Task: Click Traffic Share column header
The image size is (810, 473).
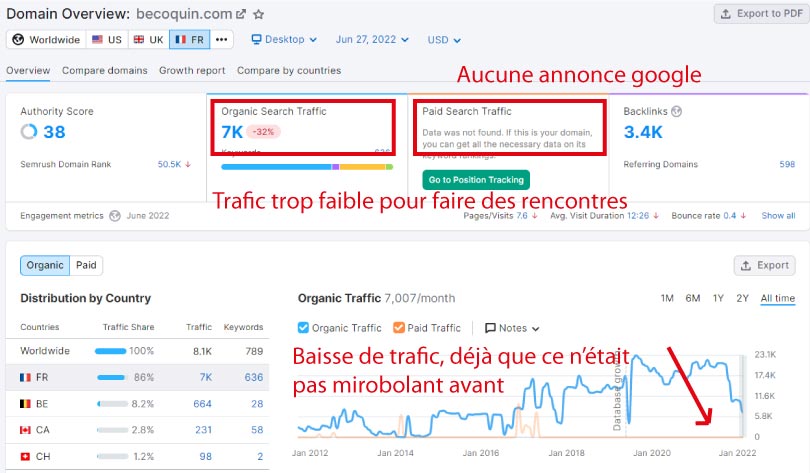Action: [x=128, y=327]
